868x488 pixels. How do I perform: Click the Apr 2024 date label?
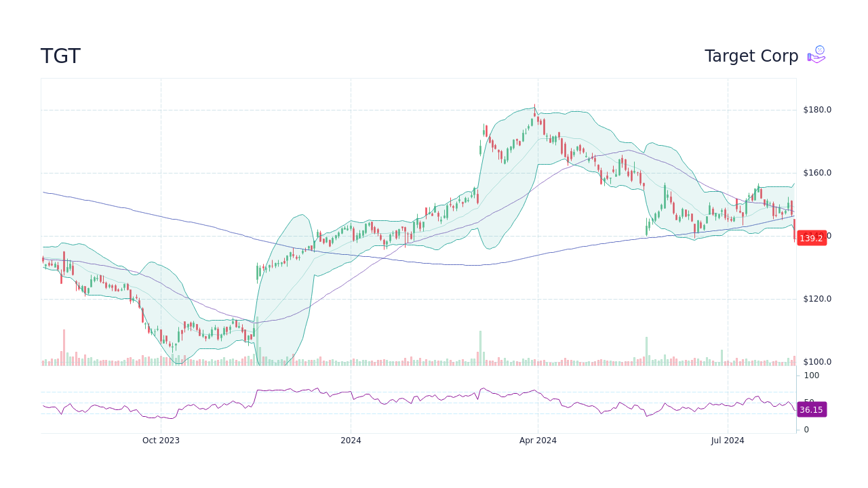[538, 441]
